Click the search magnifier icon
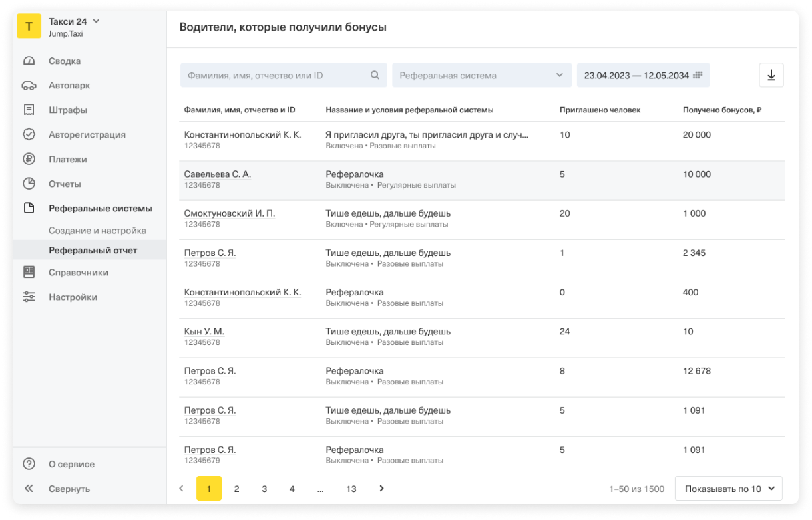This screenshot has height=520, width=812. coord(375,76)
